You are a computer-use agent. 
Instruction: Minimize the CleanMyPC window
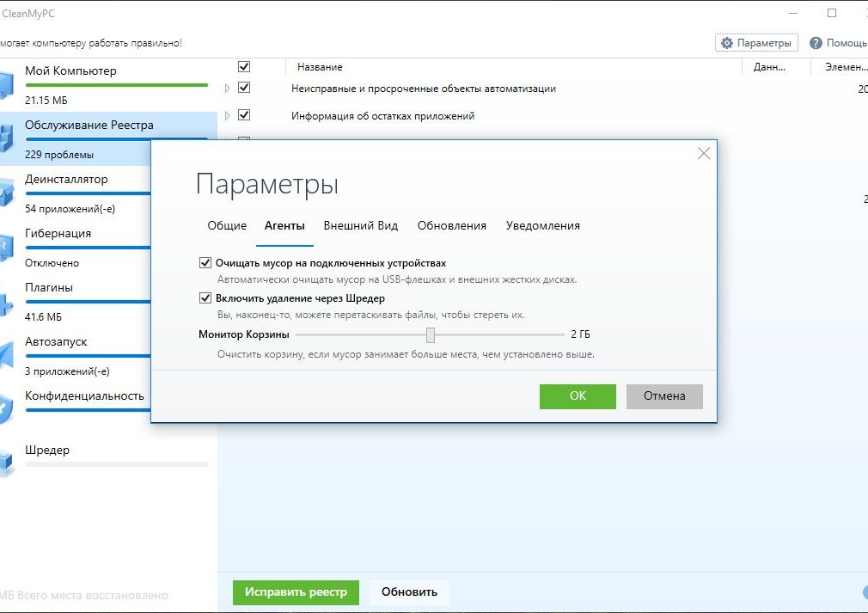click(x=793, y=13)
